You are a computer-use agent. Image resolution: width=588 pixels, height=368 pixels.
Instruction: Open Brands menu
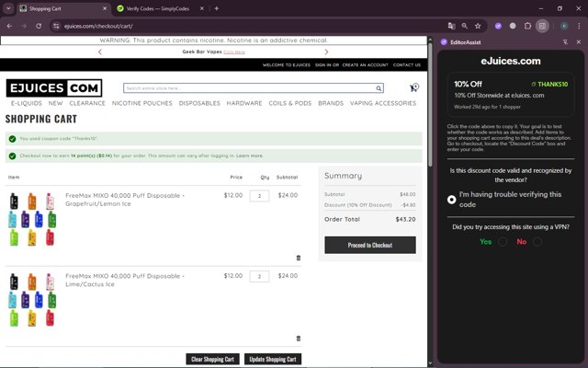click(x=331, y=103)
